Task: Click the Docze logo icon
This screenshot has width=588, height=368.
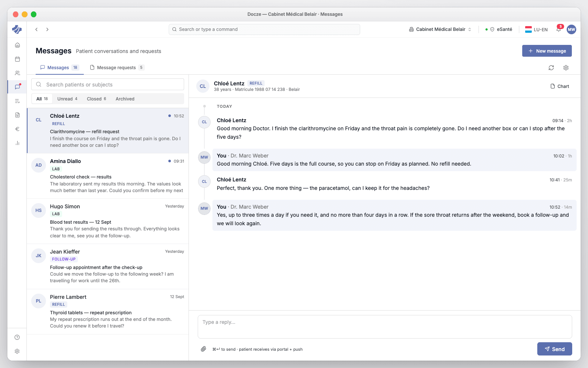Action: tap(17, 29)
